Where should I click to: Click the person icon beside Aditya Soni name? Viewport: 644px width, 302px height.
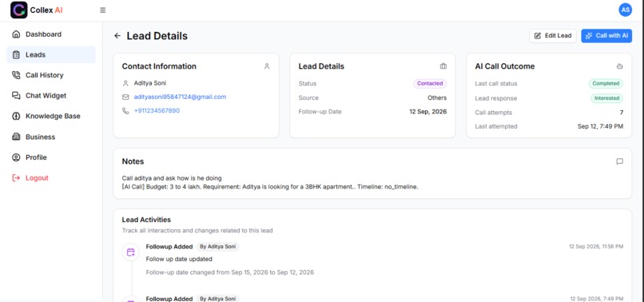[125, 83]
